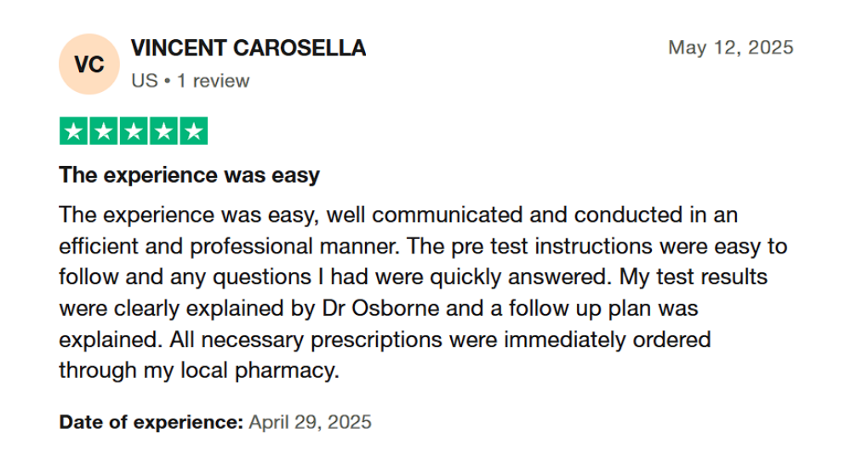This screenshot has width=868, height=468.
Task: Click the words "professional manner" in review text
Action: [x=294, y=247]
